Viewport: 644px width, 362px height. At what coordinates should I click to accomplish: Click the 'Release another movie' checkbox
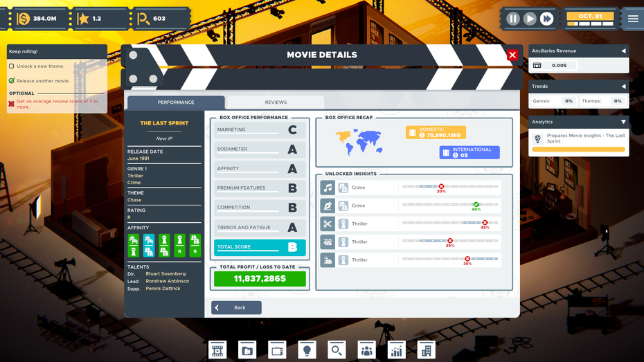[x=12, y=81]
